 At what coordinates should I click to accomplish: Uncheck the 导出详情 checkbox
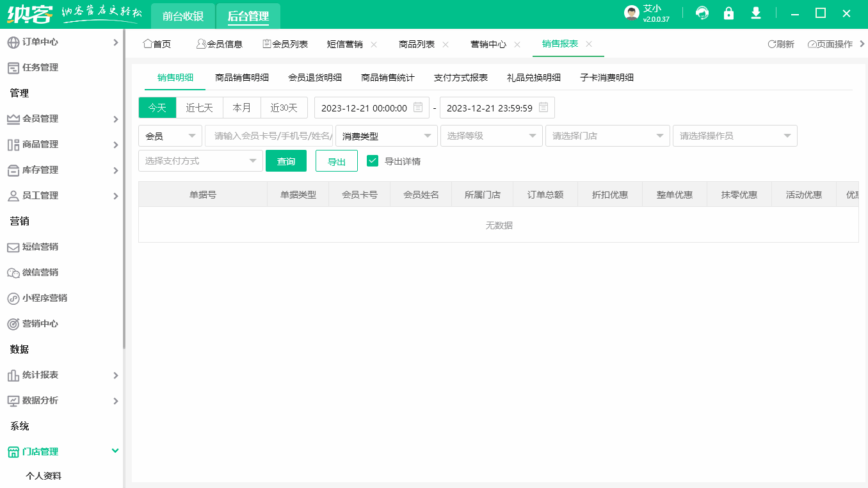373,161
